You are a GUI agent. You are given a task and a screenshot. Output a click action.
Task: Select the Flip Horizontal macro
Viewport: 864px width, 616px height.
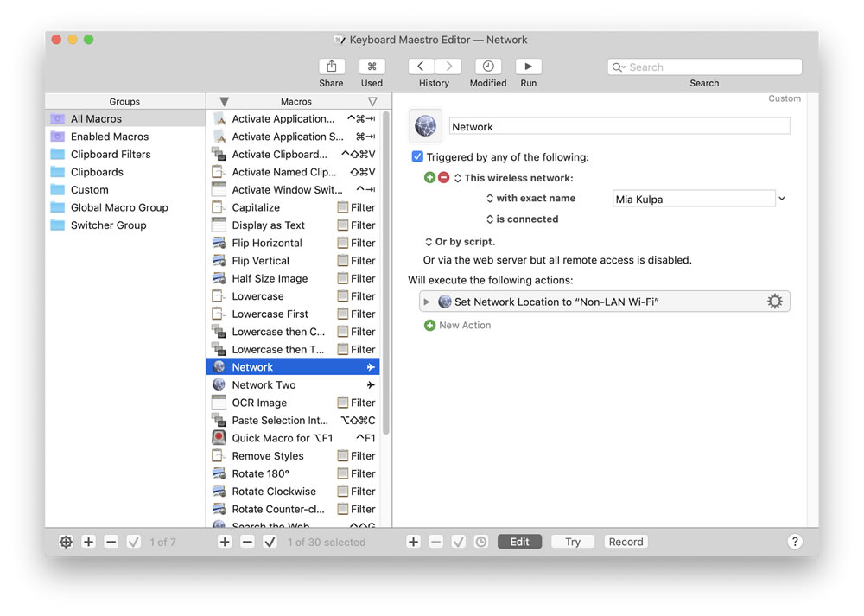pyautogui.click(x=293, y=243)
